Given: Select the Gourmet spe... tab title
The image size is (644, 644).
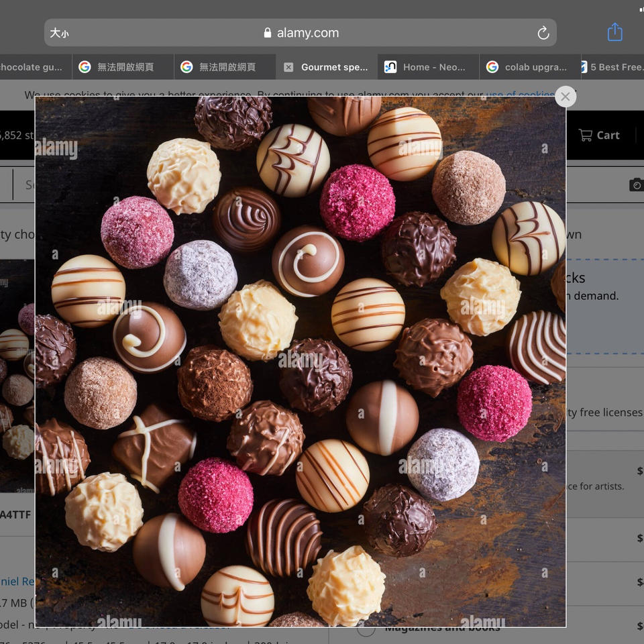Looking at the screenshot, I should coord(334,67).
